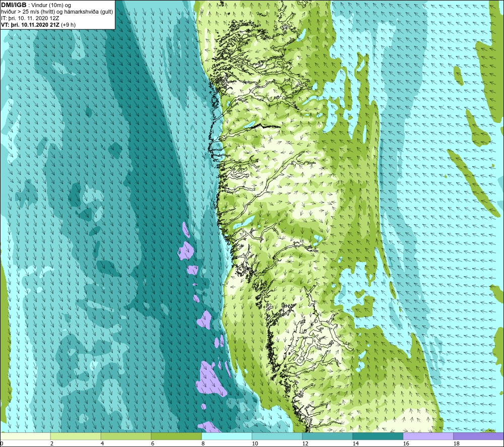Click the 0–2 m/s legend color swatch
504x447 pixels.
point(25,436)
